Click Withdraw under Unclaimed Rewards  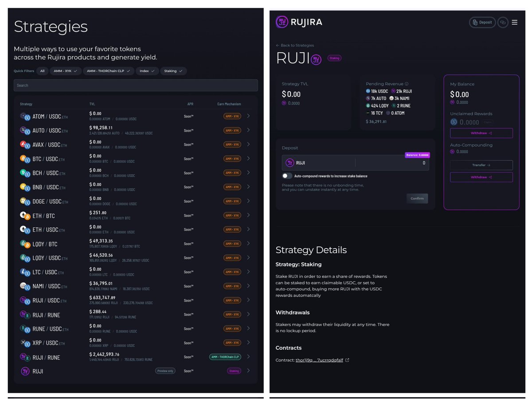tap(481, 133)
